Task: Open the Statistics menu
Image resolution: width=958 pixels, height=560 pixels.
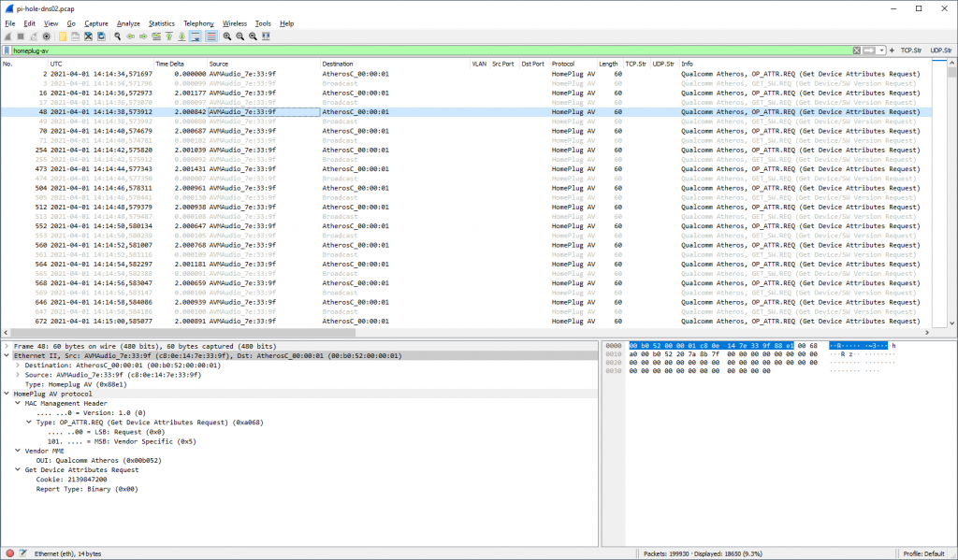Action: [162, 23]
